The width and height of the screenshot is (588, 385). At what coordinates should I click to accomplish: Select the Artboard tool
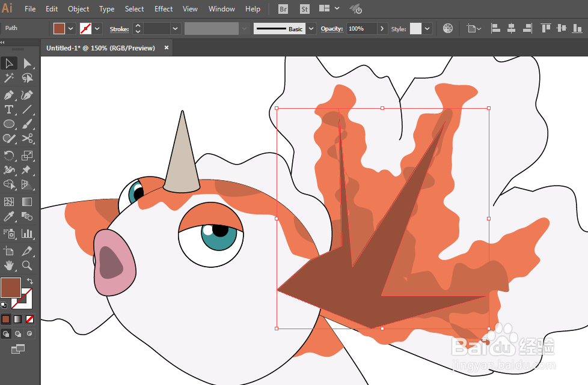(x=9, y=251)
